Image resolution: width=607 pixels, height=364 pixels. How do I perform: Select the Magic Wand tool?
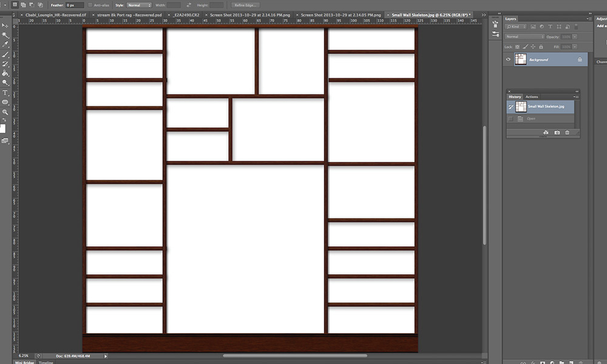[4, 33]
